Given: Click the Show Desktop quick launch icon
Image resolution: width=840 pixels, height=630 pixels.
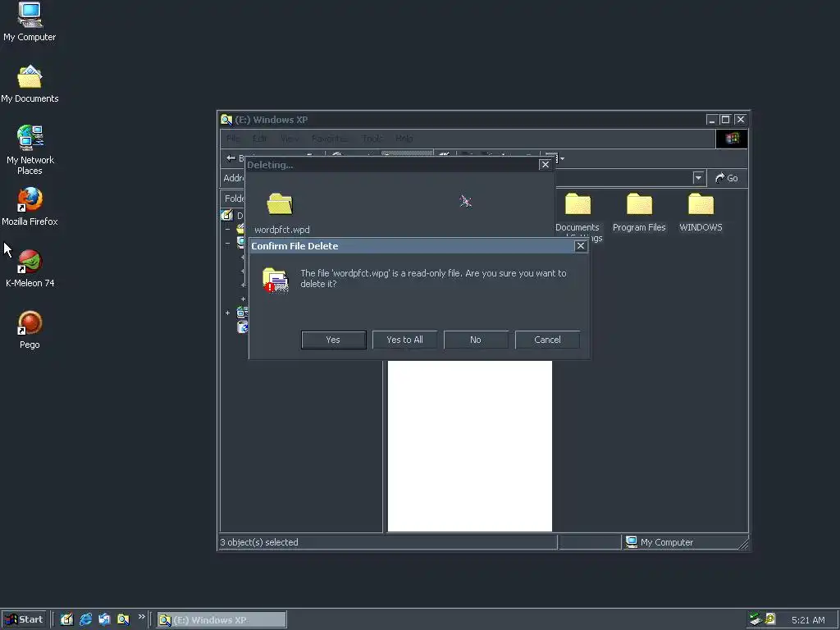Looking at the screenshot, I should pyautogui.click(x=67, y=619).
